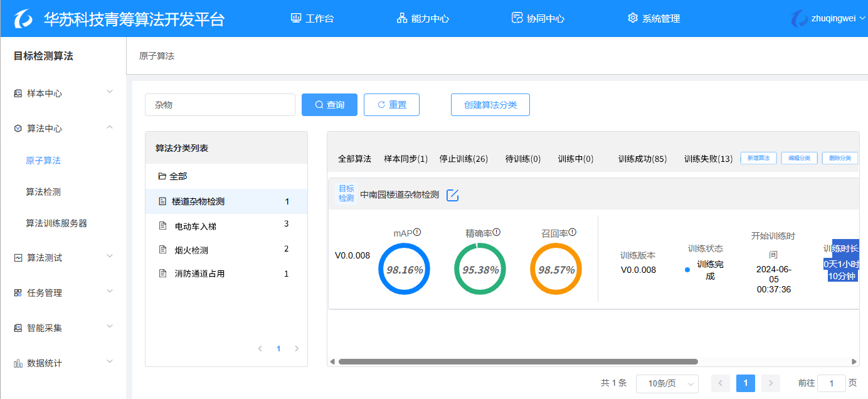Viewport: 868px width, 399px height.
Task: Click the 创建算法分类 button
Action: (490, 105)
